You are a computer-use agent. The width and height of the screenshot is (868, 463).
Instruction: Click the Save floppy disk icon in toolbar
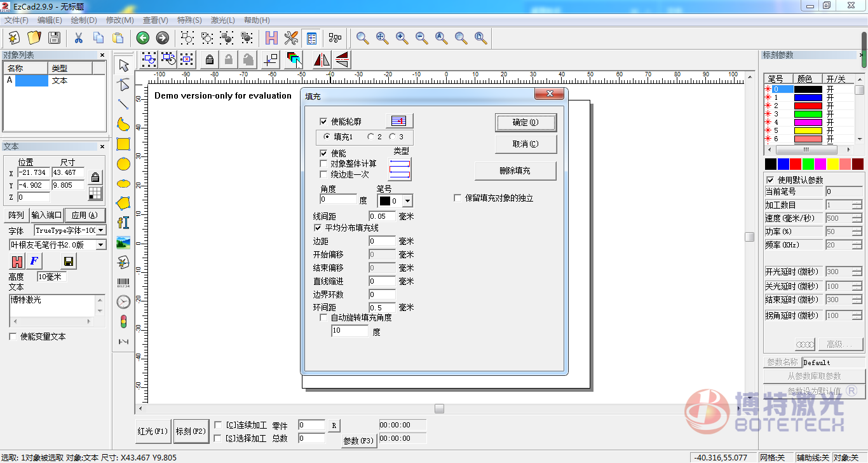(x=54, y=38)
